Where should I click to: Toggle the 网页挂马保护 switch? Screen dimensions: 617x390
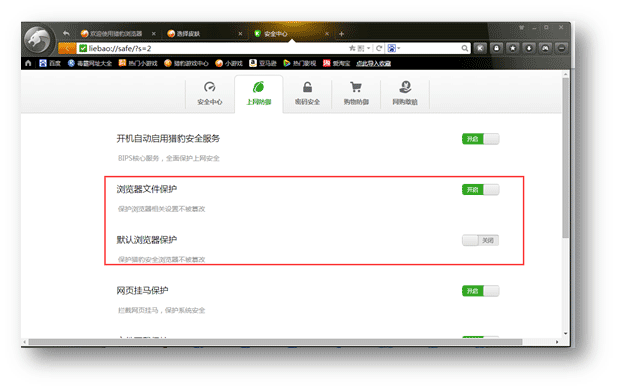click(x=480, y=291)
